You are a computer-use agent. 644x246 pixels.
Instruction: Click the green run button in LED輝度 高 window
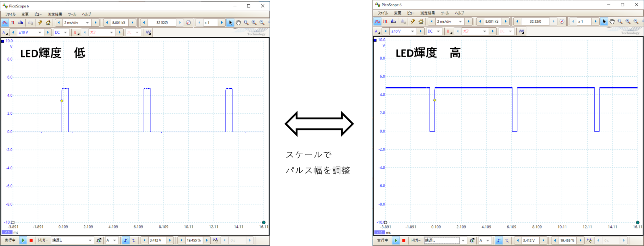(x=396, y=240)
